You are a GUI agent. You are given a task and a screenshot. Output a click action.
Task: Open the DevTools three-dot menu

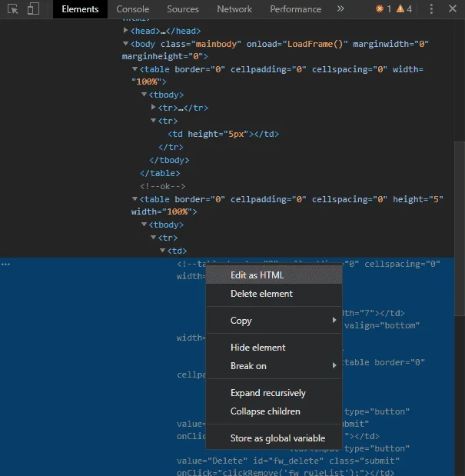[431, 8]
